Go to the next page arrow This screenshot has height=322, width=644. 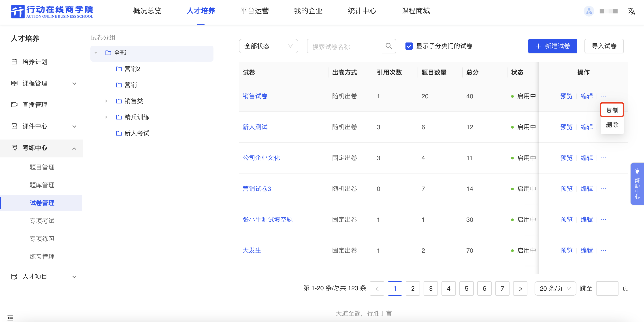click(x=520, y=288)
